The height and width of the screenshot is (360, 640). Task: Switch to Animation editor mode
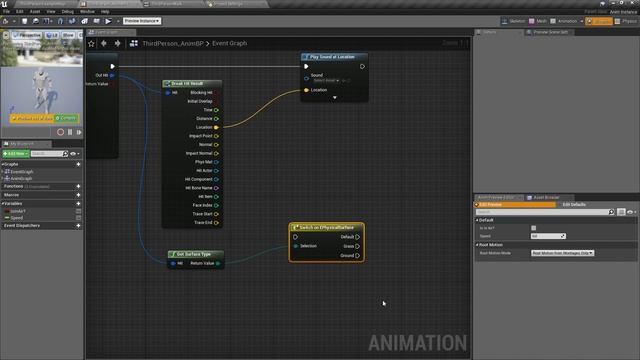click(564, 21)
